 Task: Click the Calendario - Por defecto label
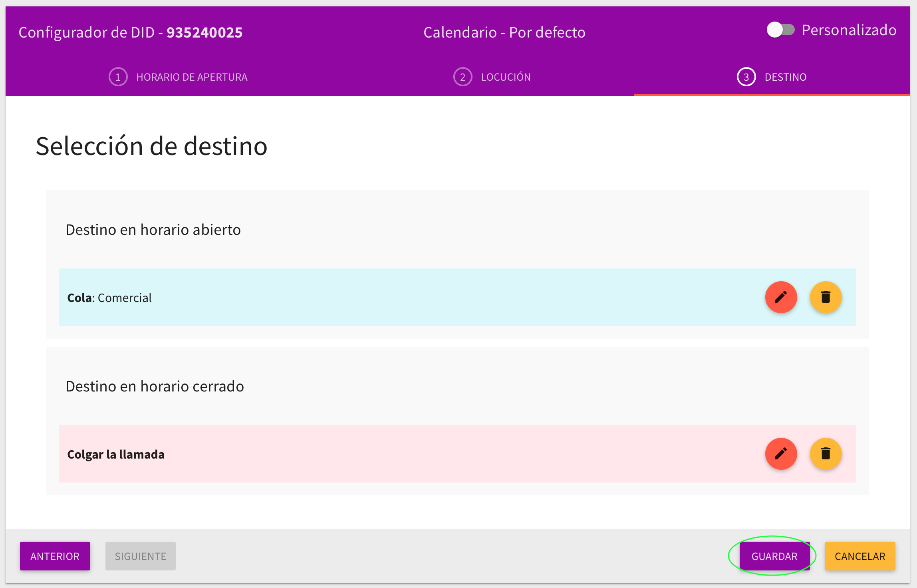tap(504, 32)
